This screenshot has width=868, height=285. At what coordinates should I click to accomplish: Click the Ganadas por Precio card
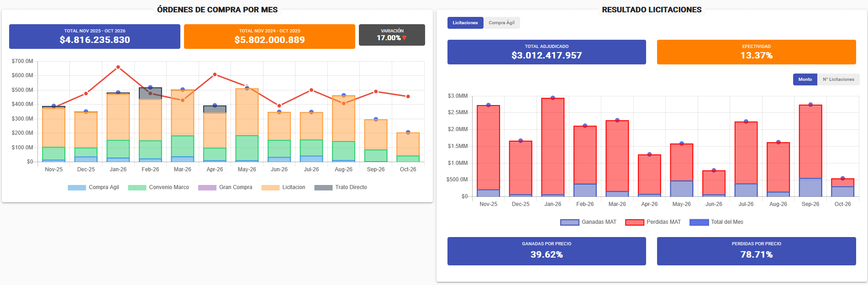[547, 251]
